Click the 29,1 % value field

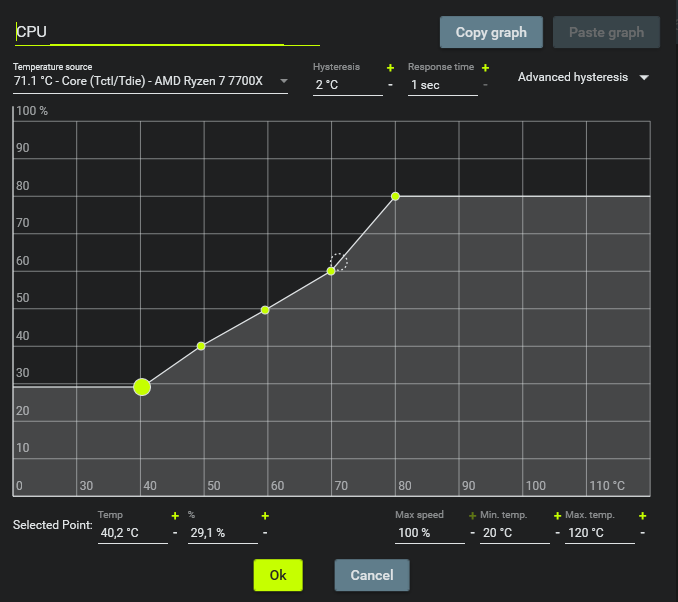[223, 533]
